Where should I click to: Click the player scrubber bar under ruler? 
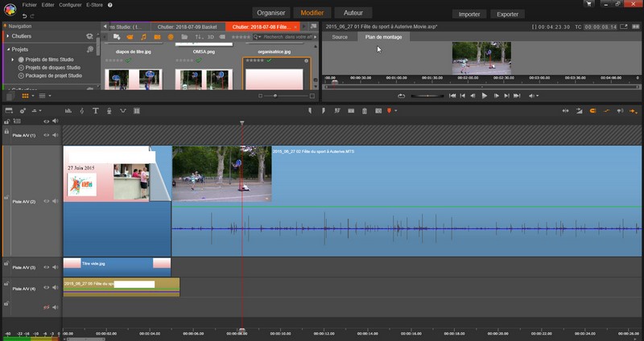pyautogui.click(x=481, y=87)
